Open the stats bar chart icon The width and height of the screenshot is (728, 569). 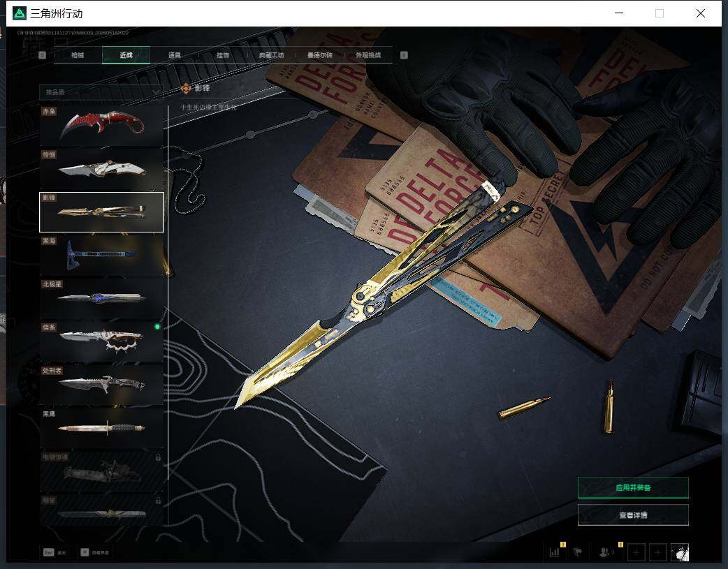click(x=554, y=552)
